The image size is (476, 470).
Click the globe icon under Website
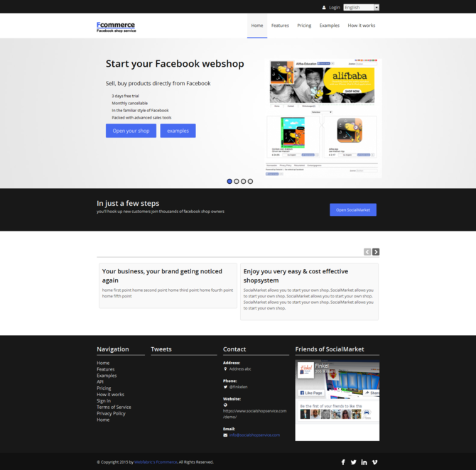coord(225,405)
